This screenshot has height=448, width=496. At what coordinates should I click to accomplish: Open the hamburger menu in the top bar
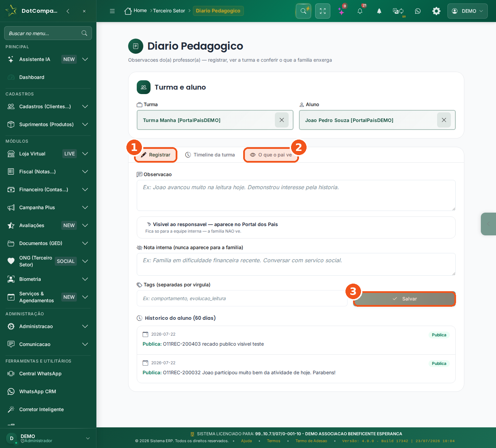[112, 11]
